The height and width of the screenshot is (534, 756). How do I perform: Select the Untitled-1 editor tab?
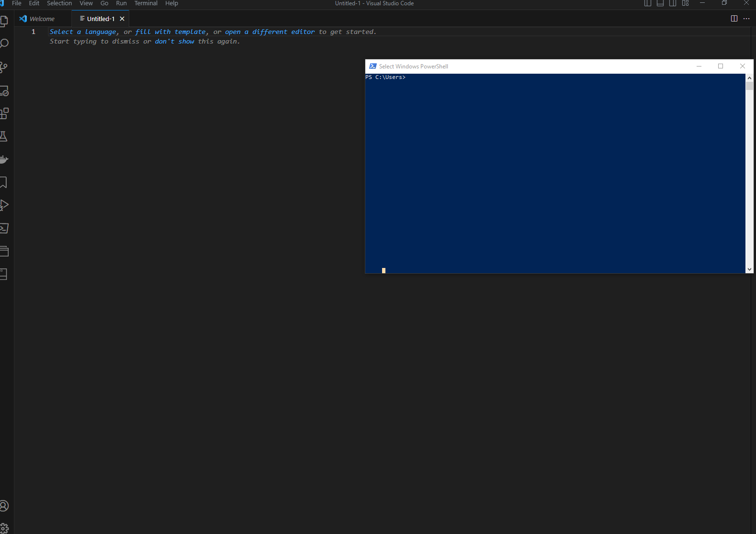101,19
